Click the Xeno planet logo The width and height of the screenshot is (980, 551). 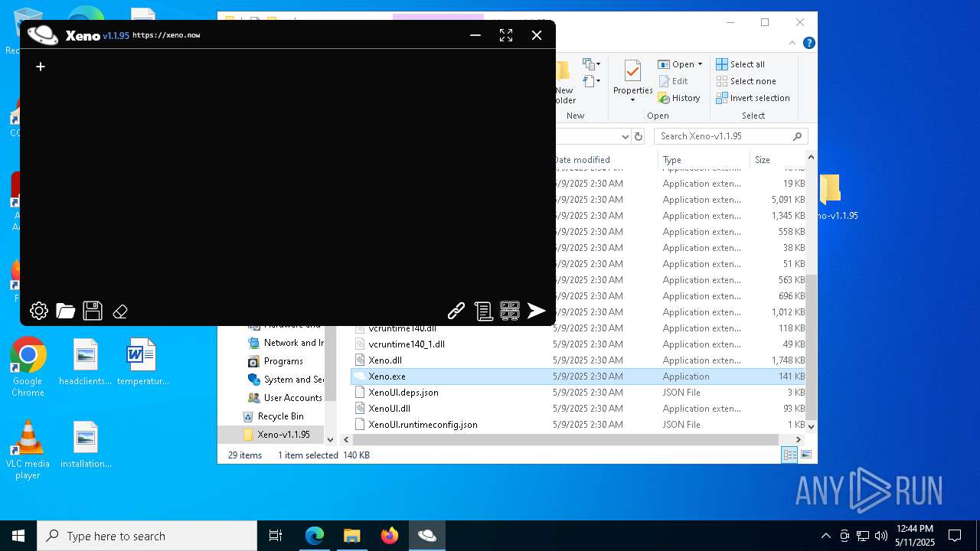point(43,34)
